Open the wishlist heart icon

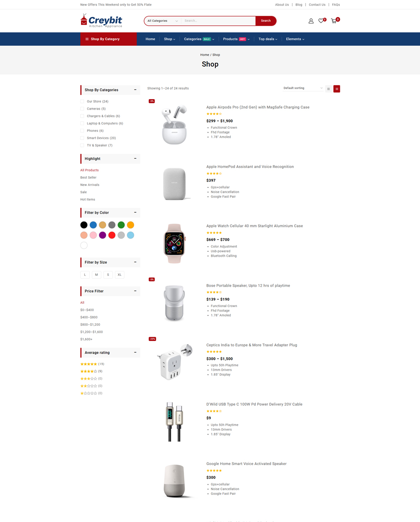coord(321,21)
